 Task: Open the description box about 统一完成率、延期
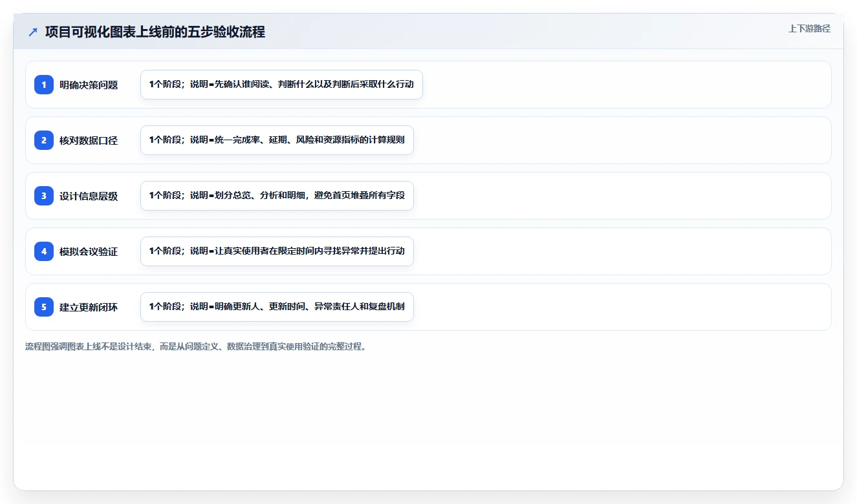coord(277,140)
